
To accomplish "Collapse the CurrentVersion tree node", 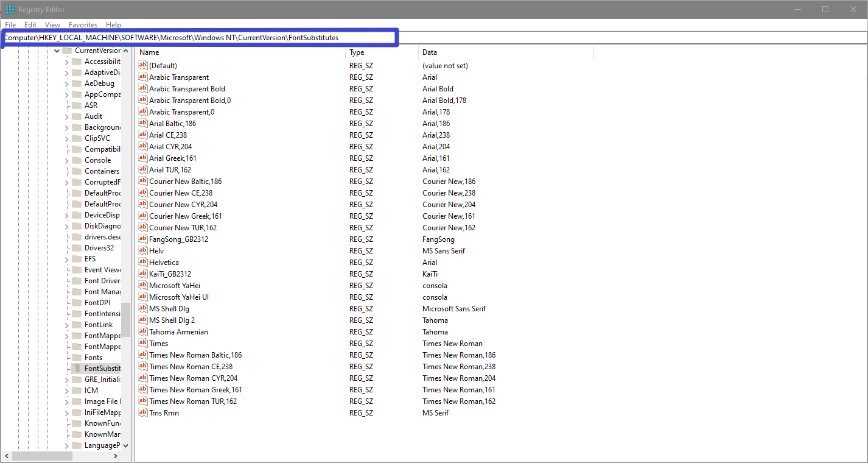I will click(57, 51).
